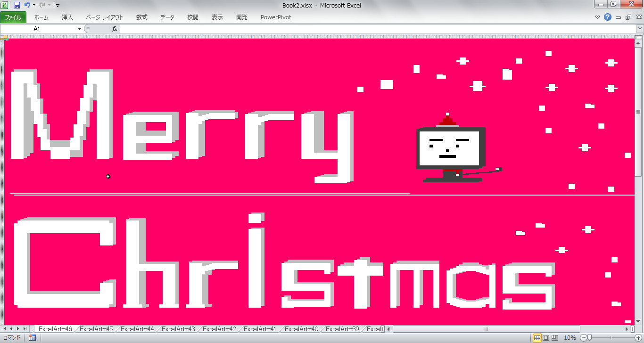
Task: Switch to Page Break Preview button
Action: [x=555, y=338]
